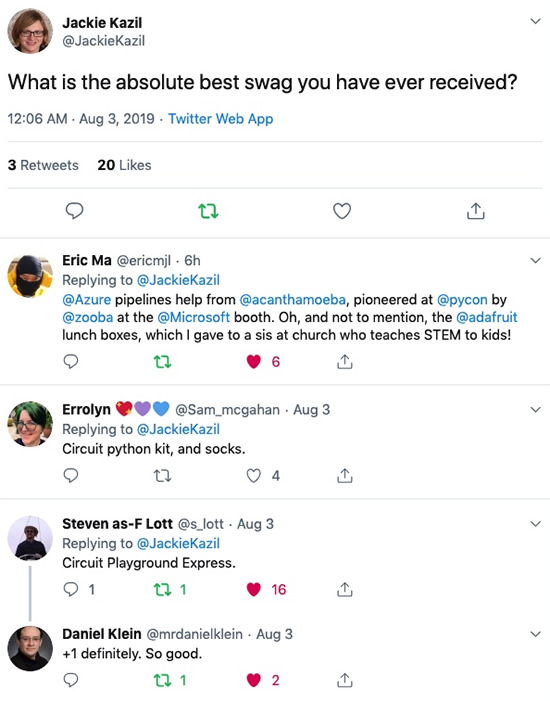The height and width of the screenshot is (701, 550).
Task: Retweet Steven Lott's Circuit Playground Express reply
Action: (x=162, y=590)
